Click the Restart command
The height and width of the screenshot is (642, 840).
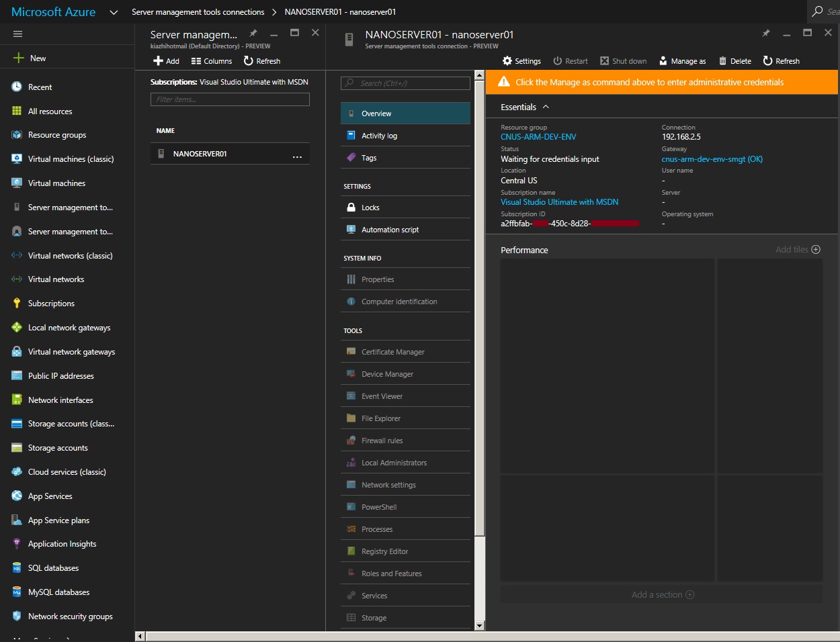tap(571, 61)
